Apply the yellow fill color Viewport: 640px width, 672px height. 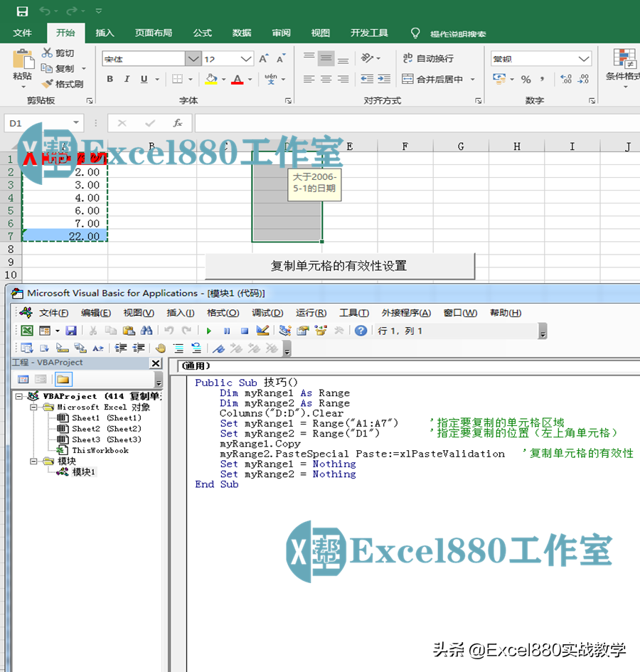pos(211,79)
